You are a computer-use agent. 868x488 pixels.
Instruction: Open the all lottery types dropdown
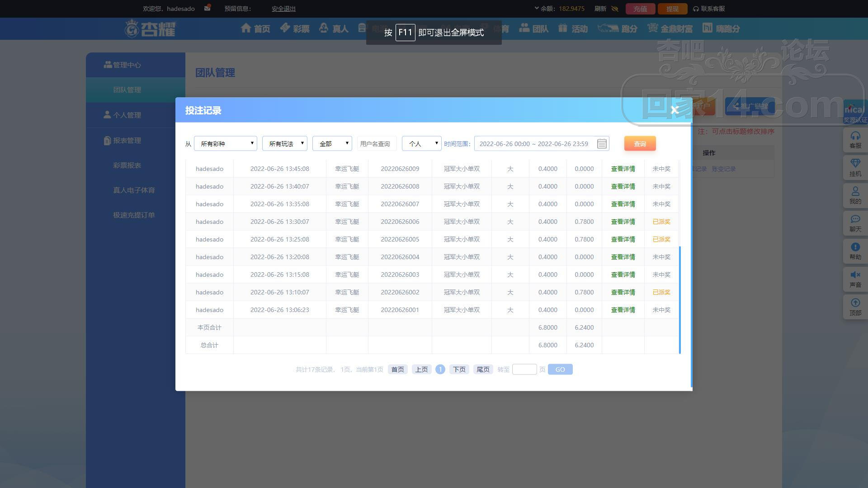(226, 144)
